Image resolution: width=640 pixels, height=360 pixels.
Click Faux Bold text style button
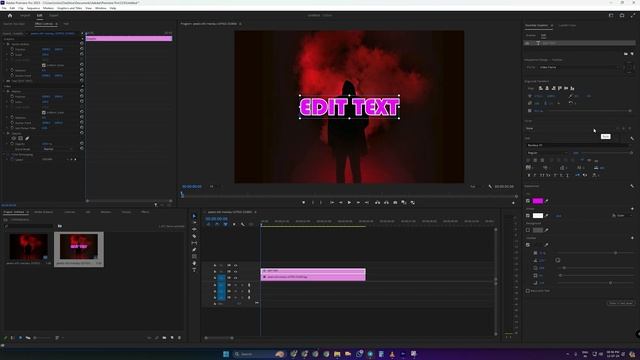click(x=529, y=175)
